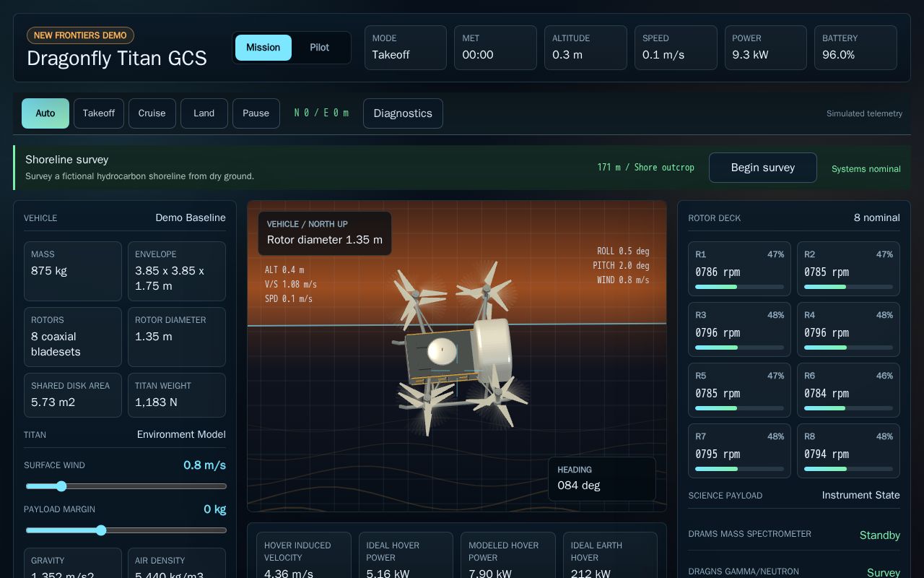Click the 084 deg heading readout

coord(601,478)
